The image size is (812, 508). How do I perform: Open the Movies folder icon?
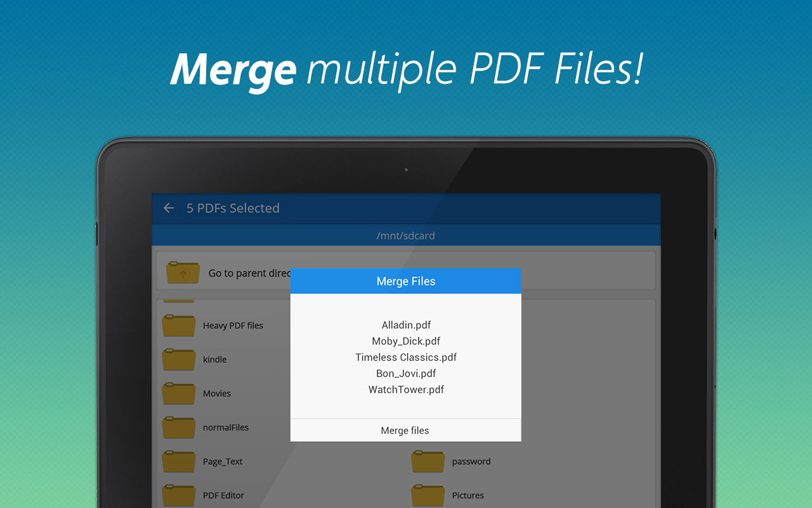pyautogui.click(x=178, y=394)
